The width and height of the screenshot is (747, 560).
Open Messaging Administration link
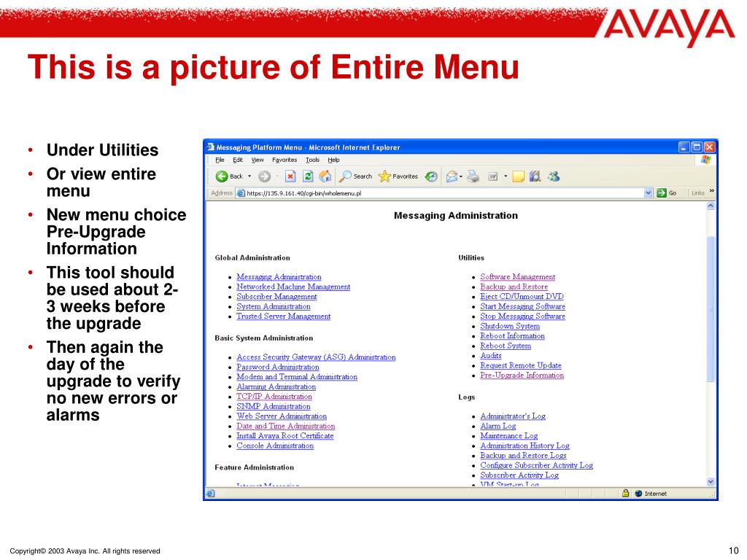click(x=279, y=276)
